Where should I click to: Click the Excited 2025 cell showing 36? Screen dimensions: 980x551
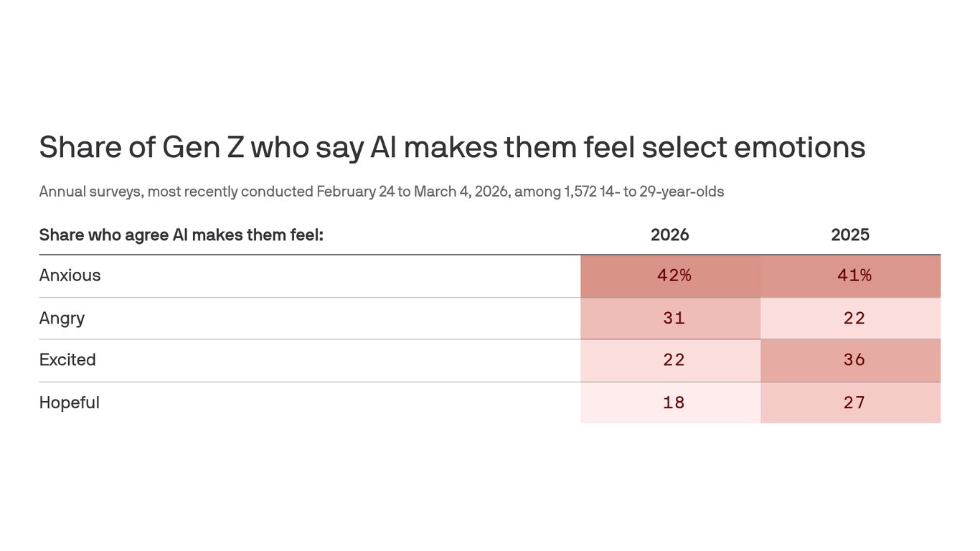coord(854,360)
